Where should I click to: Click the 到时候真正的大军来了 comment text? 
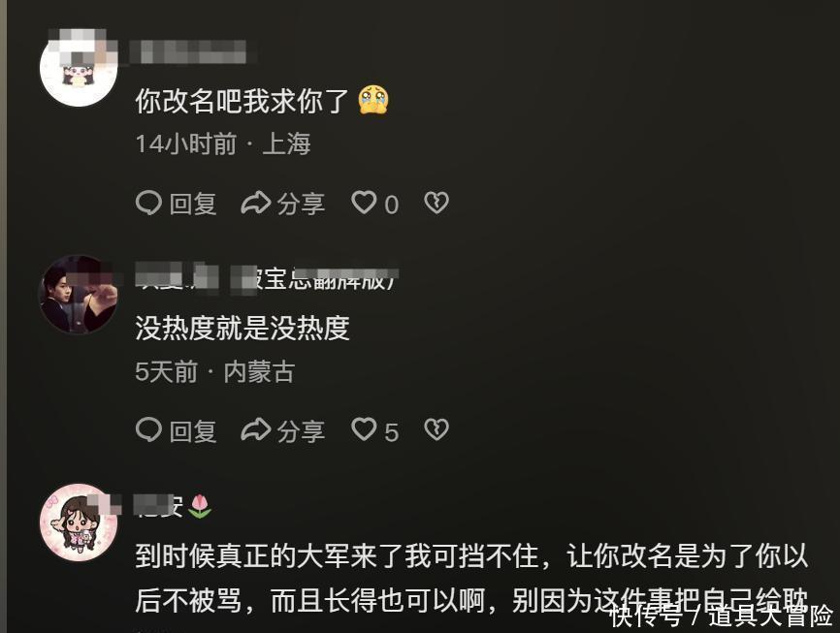[x=470, y=579]
